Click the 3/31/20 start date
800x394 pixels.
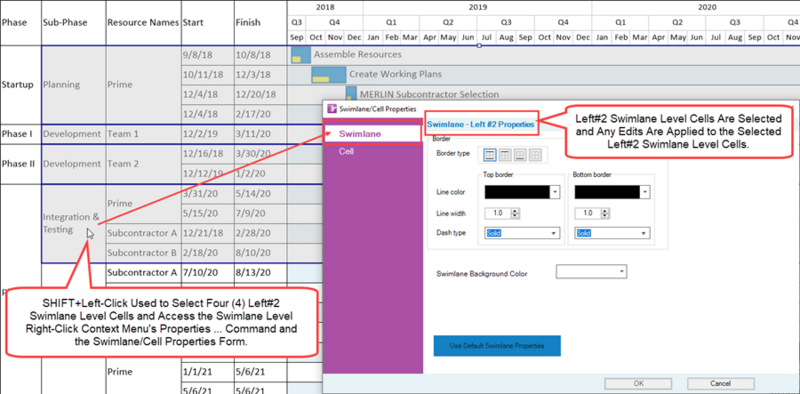click(208, 194)
